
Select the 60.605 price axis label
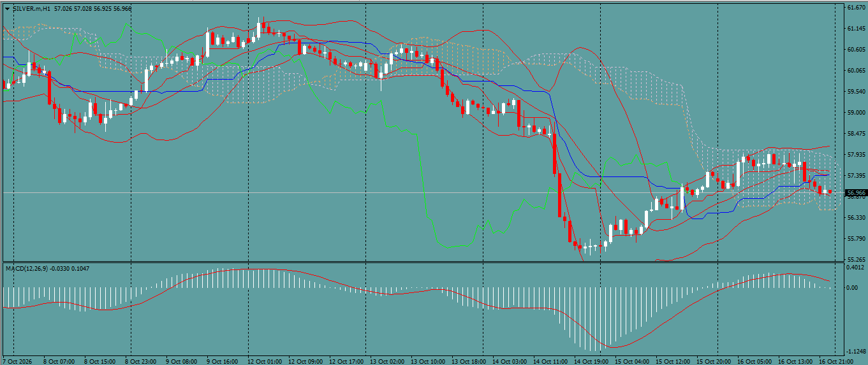pos(856,50)
